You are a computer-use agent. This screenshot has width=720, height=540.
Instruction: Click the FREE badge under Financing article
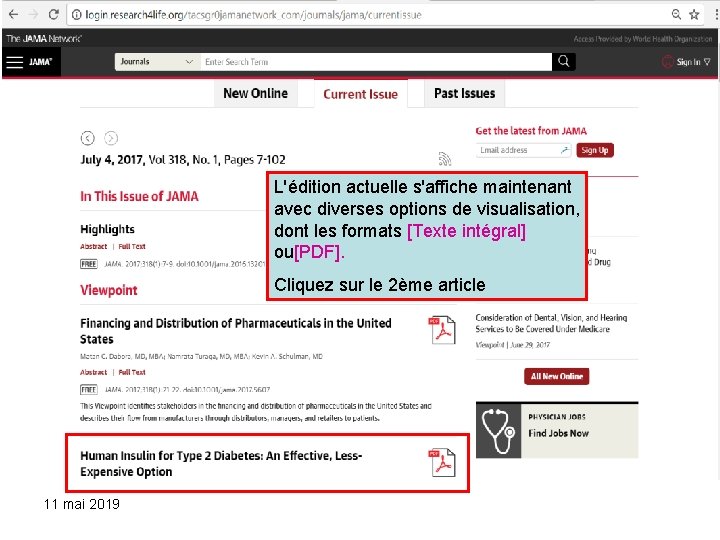(x=89, y=390)
